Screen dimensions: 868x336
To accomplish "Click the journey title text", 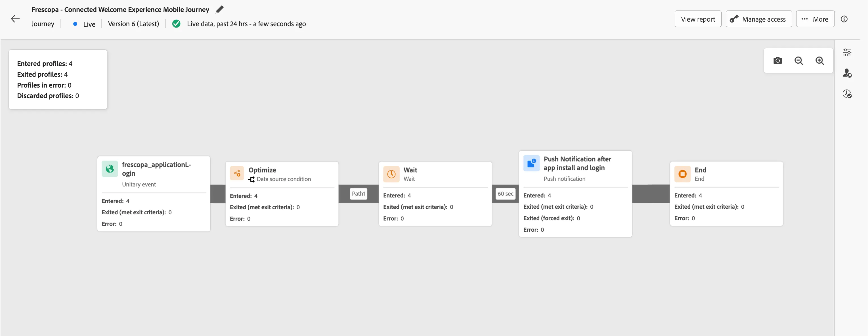I will [120, 10].
